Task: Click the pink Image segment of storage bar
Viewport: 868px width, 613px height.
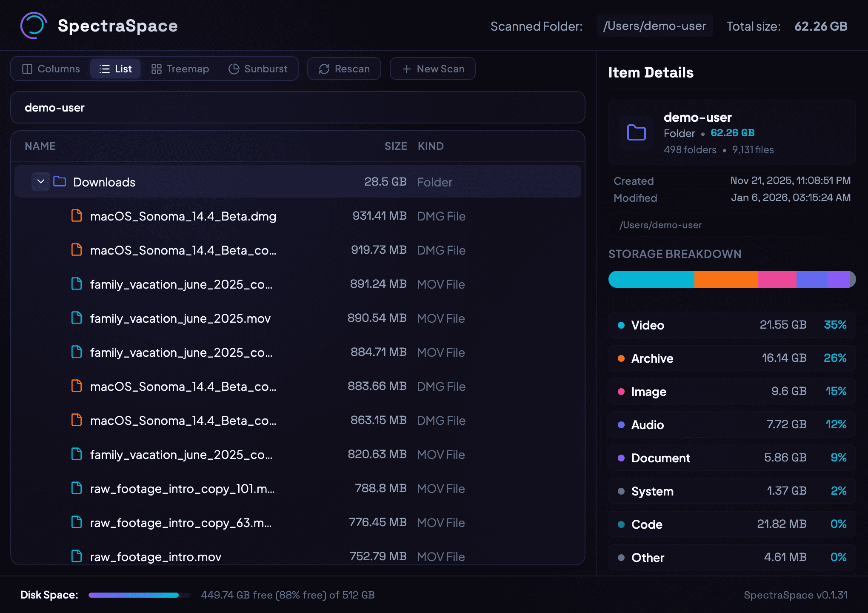Action: point(777,279)
